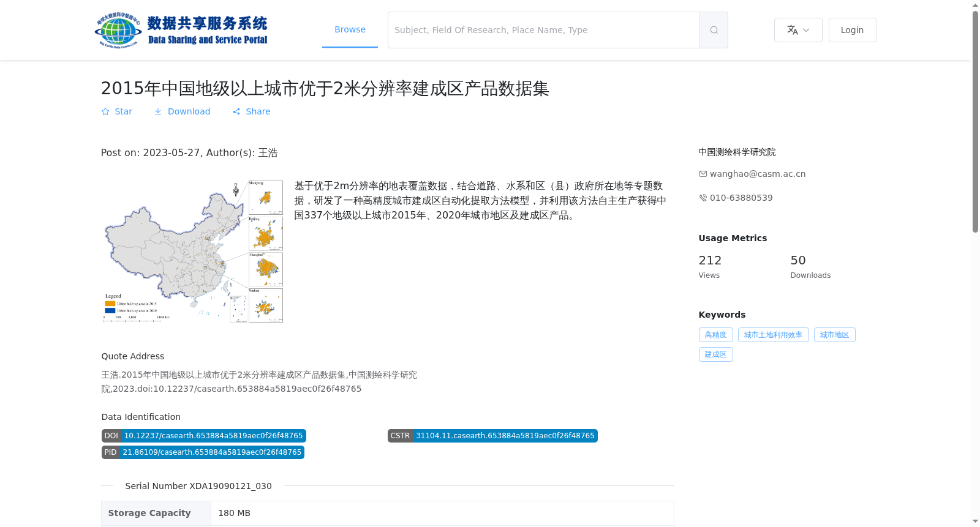Star this dataset
This screenshot has width=980, height=527.
point(117,111)
